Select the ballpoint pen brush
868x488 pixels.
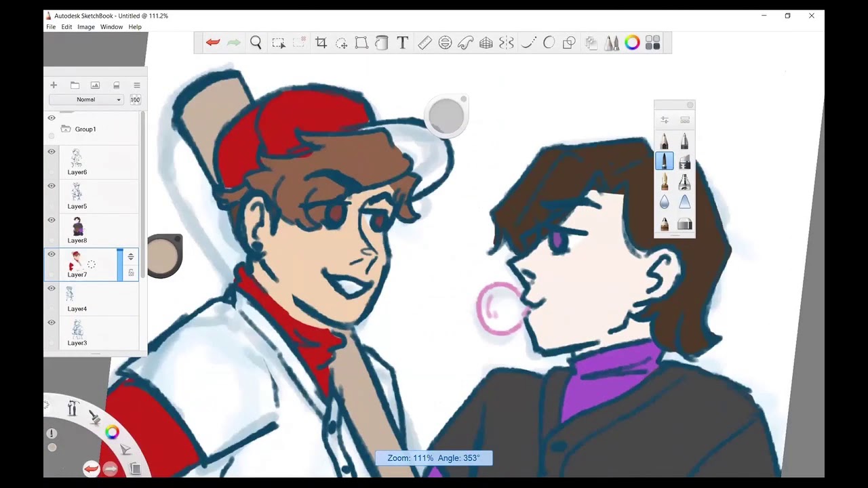pyautogui.click(x=684, y=141)
